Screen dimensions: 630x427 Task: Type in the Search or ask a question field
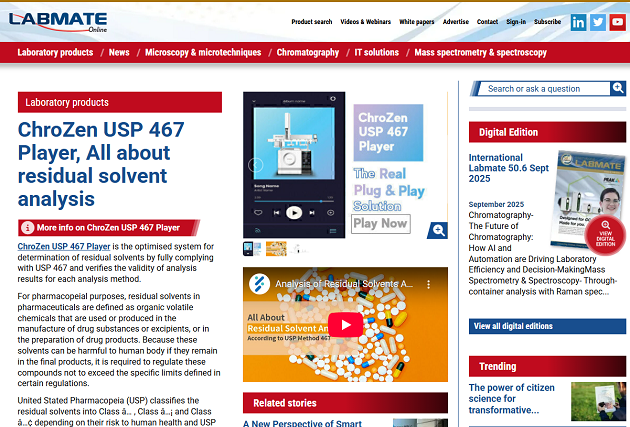click(545, 88)
